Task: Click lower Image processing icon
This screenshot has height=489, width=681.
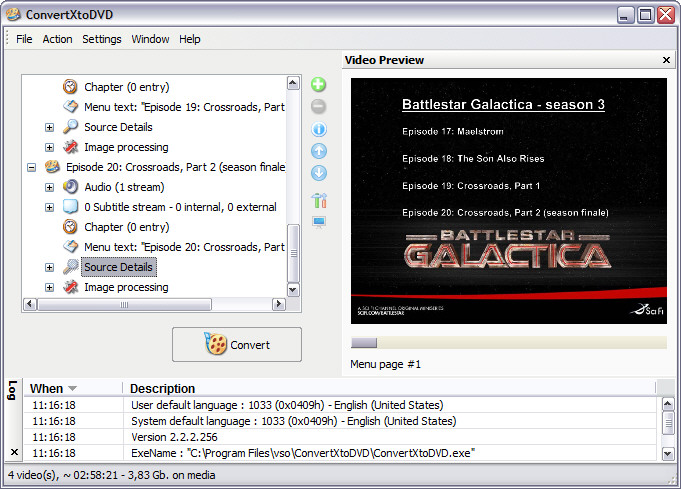Action: (70, 287)
